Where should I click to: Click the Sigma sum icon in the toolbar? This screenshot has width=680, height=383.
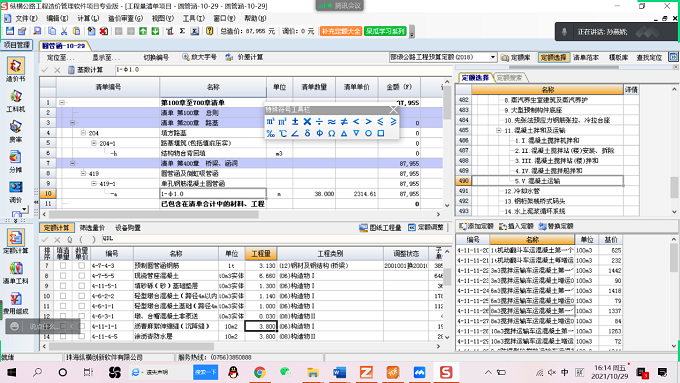182,31
